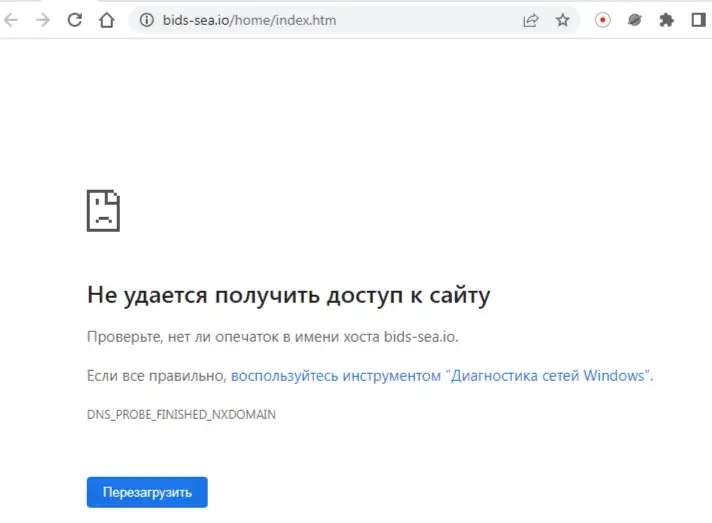The image size is (712, 523).
Task: Select the text about checking host bids-sea.io
Action: (x=272, y=337)
